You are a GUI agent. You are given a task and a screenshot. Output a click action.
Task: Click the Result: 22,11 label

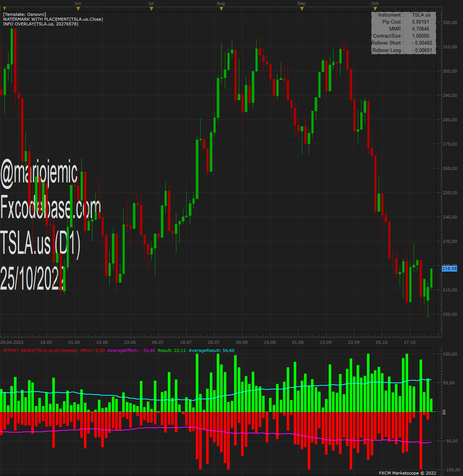point(172,350)
